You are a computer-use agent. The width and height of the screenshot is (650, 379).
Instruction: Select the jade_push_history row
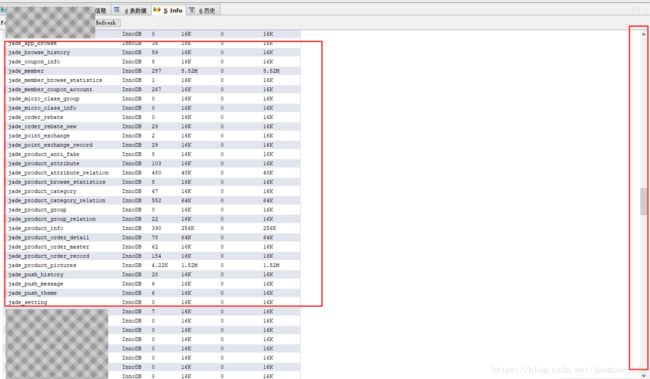(153, 275)
